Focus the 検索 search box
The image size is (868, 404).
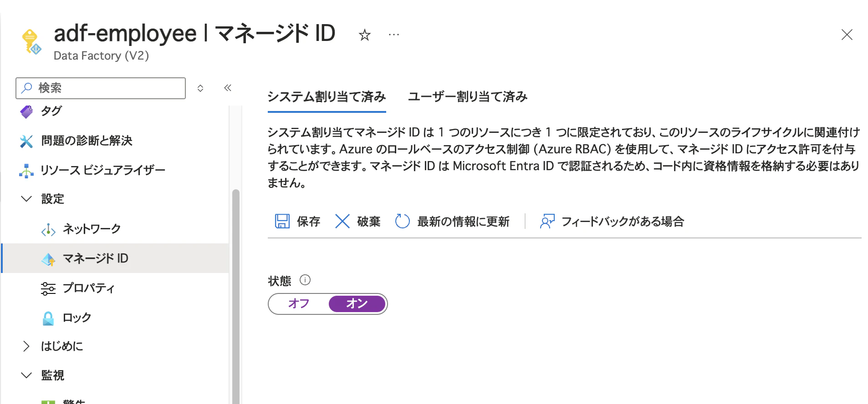(x=101, y=88)
